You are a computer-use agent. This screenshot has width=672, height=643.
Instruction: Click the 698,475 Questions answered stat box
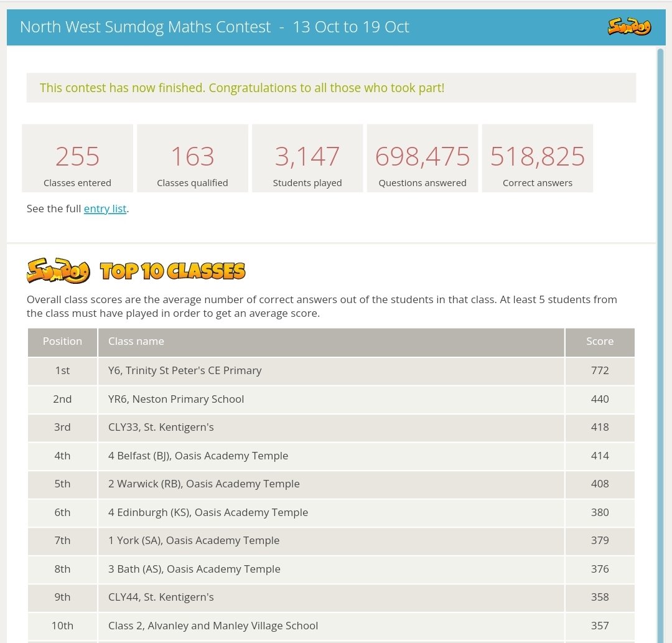(x=422, y=158)
